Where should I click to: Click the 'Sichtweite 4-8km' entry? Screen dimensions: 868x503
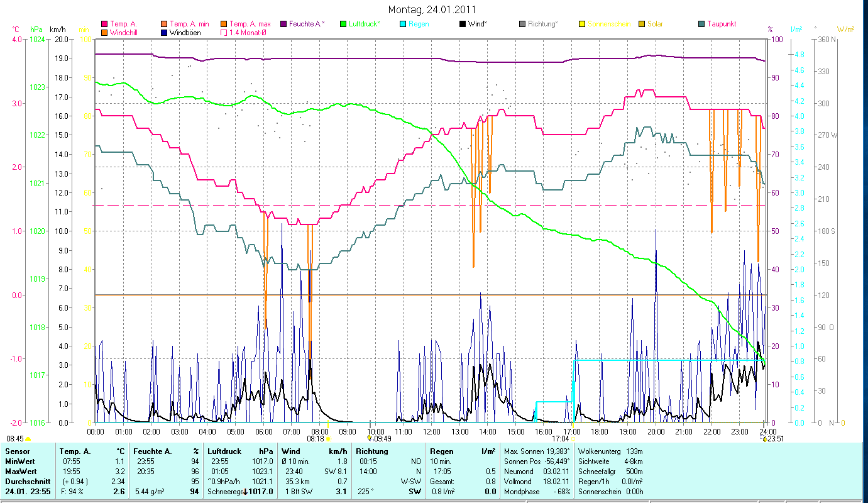click(610, 462)
